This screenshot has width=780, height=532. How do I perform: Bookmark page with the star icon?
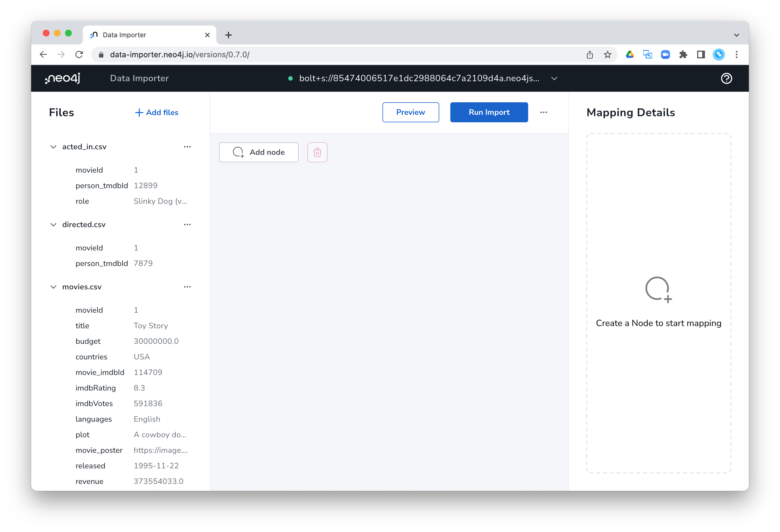point(607,54)
